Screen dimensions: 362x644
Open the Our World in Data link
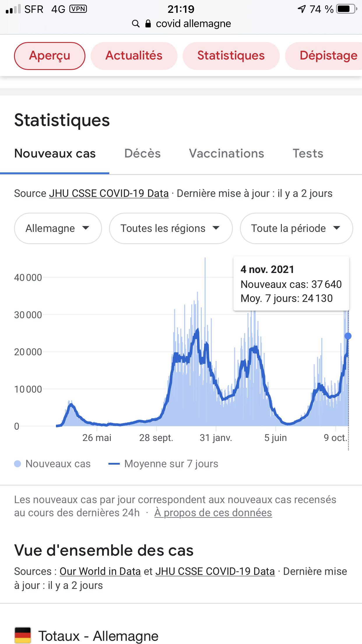[100, 571]
